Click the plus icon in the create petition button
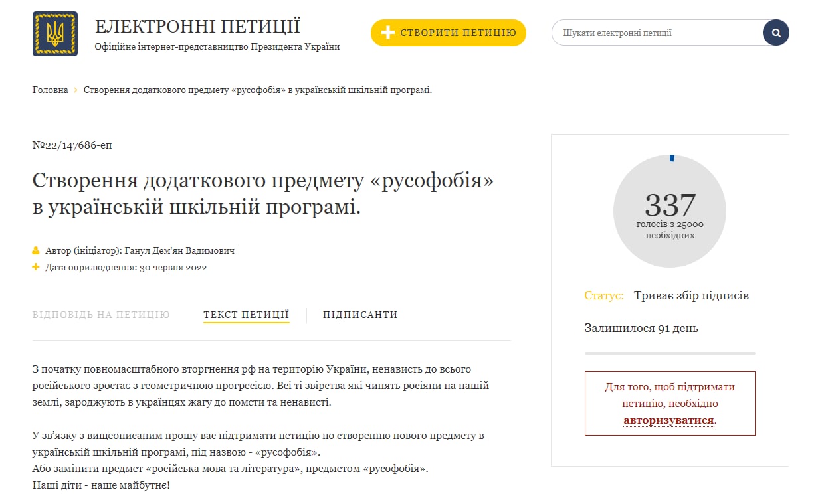The image size is (816, 504). [x=388, y=33]
